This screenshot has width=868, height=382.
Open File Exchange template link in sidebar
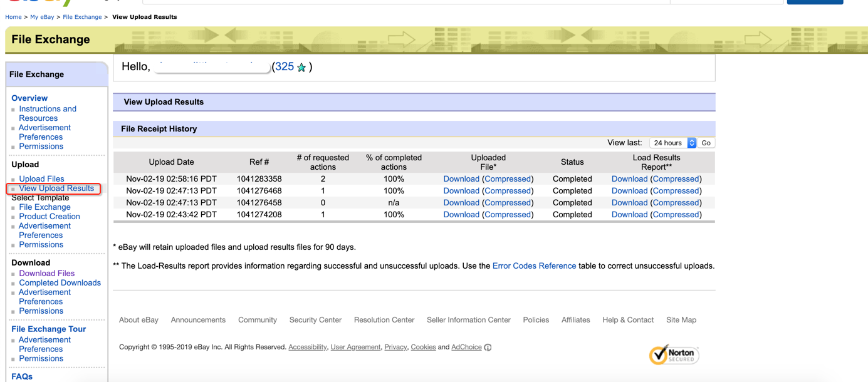pyautogui.click(x=44, y=207)
